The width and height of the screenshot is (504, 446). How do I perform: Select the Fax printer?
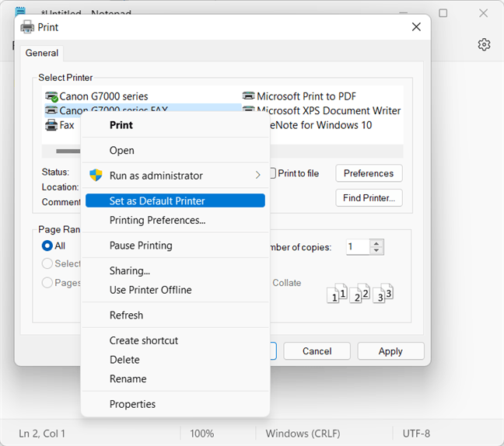60,125
